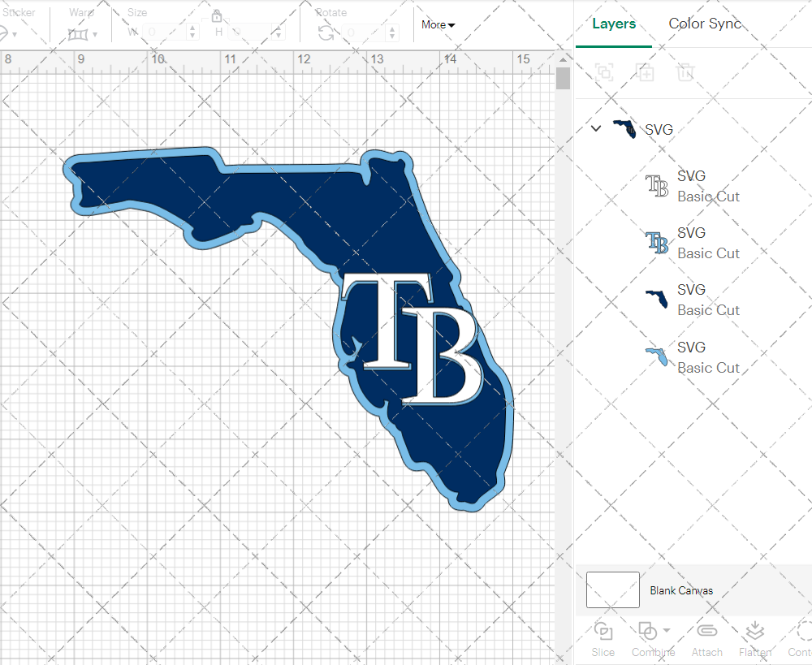Click the Attach tool icon
Image resolution: width=812 pixels, height=665 pixels.
707,631
